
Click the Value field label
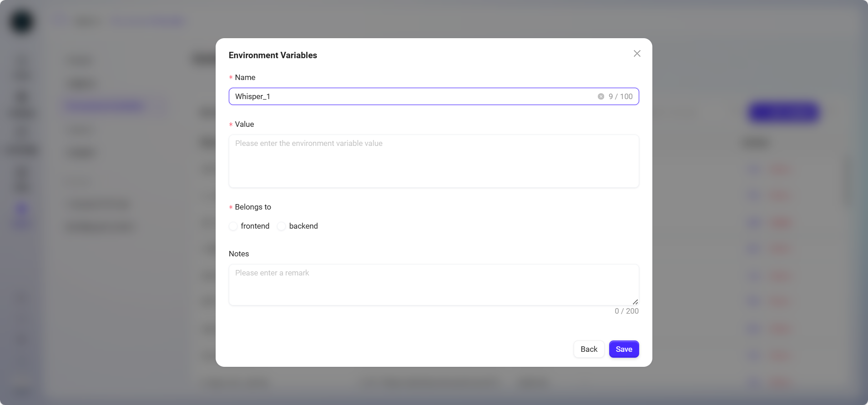[x=244, y=124]
